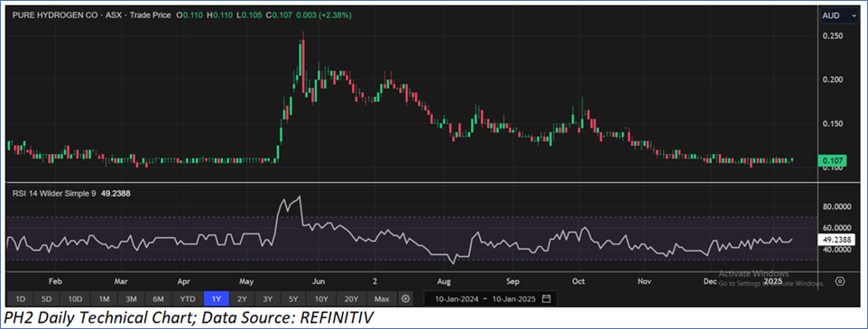Viewport: 868px width, 329px height.
Task: Select the 1D time range
Action: (x=20, y=299)
